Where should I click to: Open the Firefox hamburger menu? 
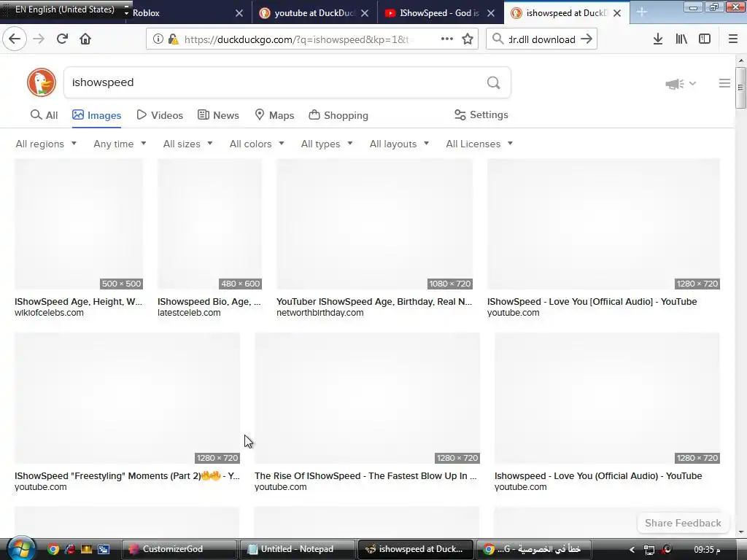(732, 39)
